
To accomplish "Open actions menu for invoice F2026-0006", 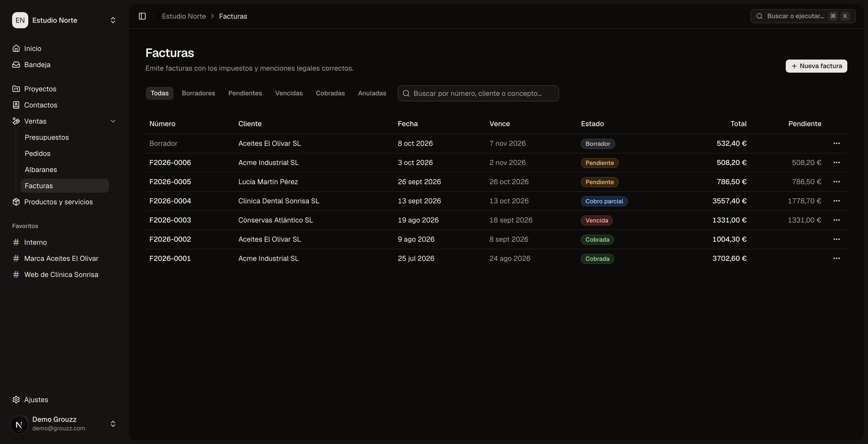I will pyautogui.click(x=836, y=163).
